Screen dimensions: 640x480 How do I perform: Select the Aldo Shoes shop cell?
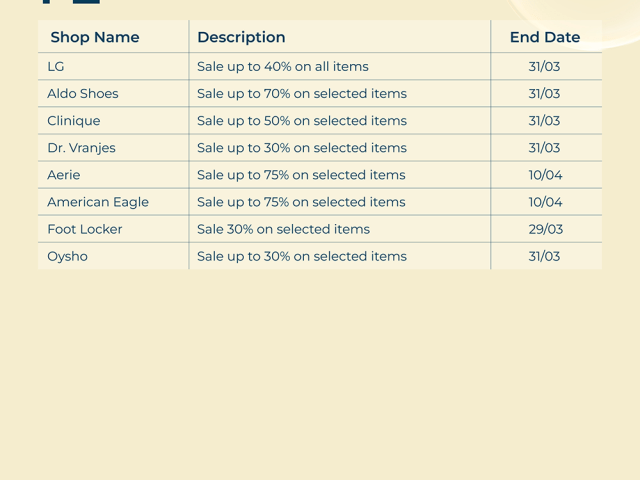[x=83, y=94]
